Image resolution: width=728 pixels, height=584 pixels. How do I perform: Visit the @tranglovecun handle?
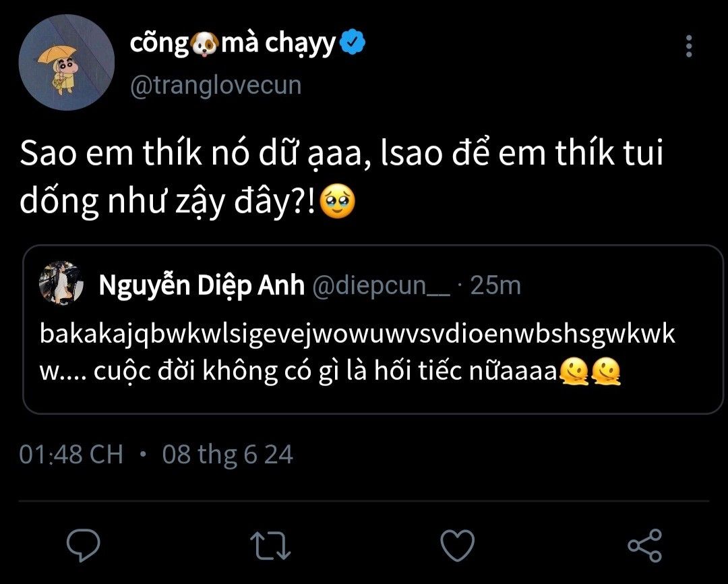(x=215, y=86)
